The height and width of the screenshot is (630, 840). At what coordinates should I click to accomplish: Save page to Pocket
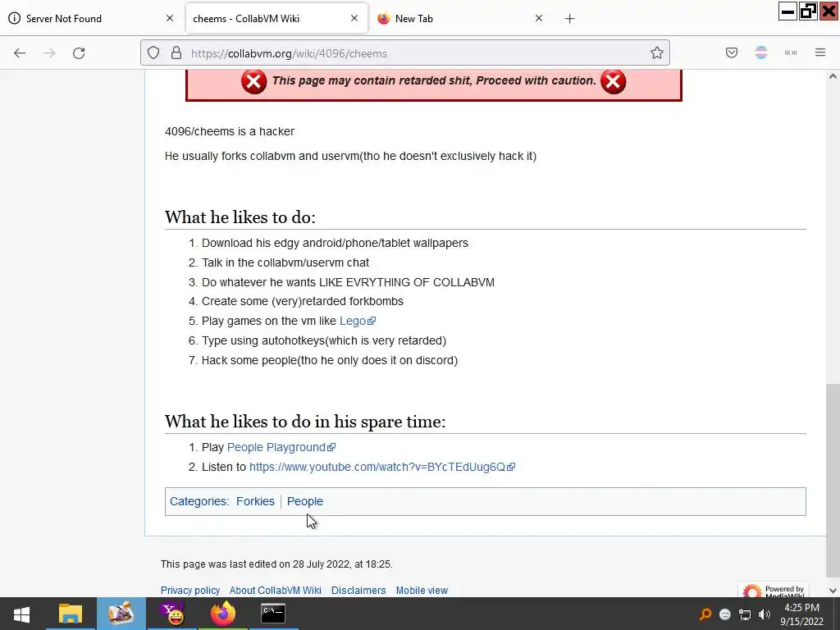coord(732,52)
